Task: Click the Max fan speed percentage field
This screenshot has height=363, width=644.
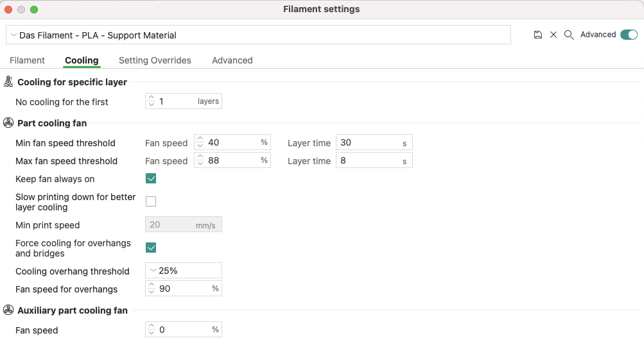Action: tap(231, 160)
